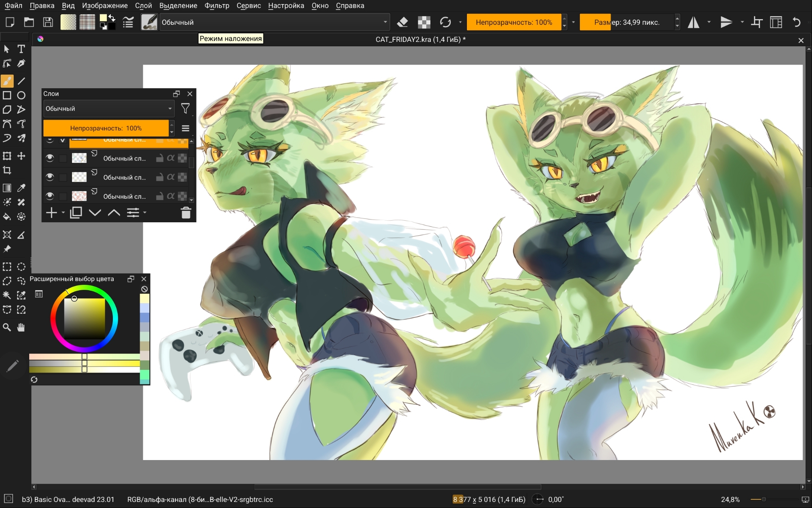Open layer blend mode dropdown in Слои
Viewport: 812px width, 508px height.
[x=108, y=109]
